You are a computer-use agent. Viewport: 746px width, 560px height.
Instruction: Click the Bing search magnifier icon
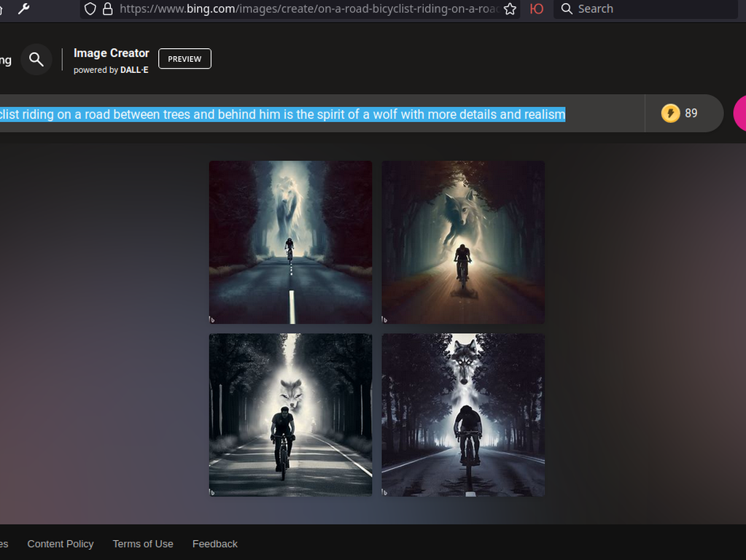[x=36, y=60]
